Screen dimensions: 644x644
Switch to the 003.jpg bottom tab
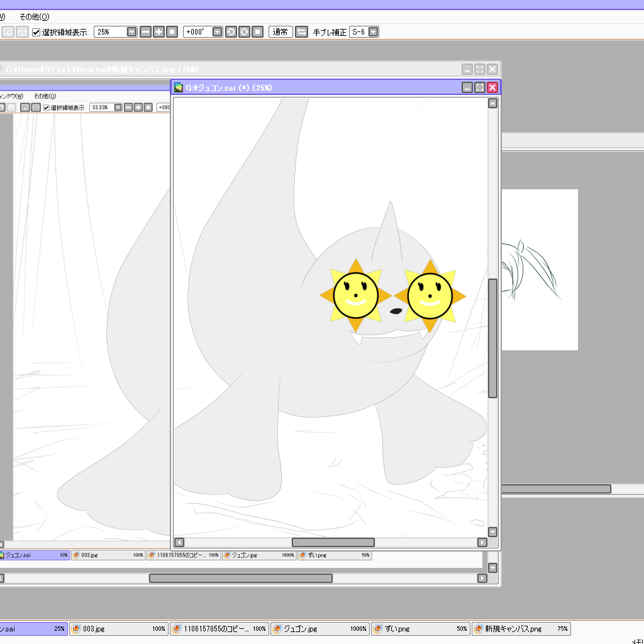point(119,629)
